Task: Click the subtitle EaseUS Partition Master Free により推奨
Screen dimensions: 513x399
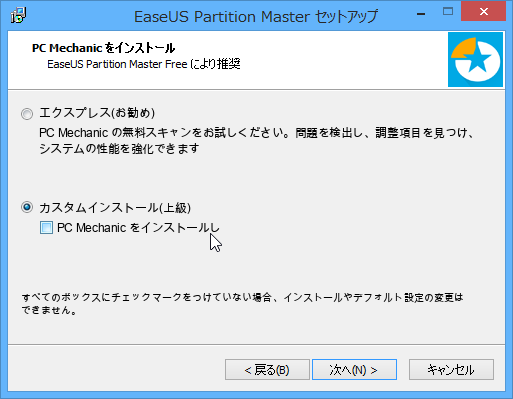Action: [144, 64]
